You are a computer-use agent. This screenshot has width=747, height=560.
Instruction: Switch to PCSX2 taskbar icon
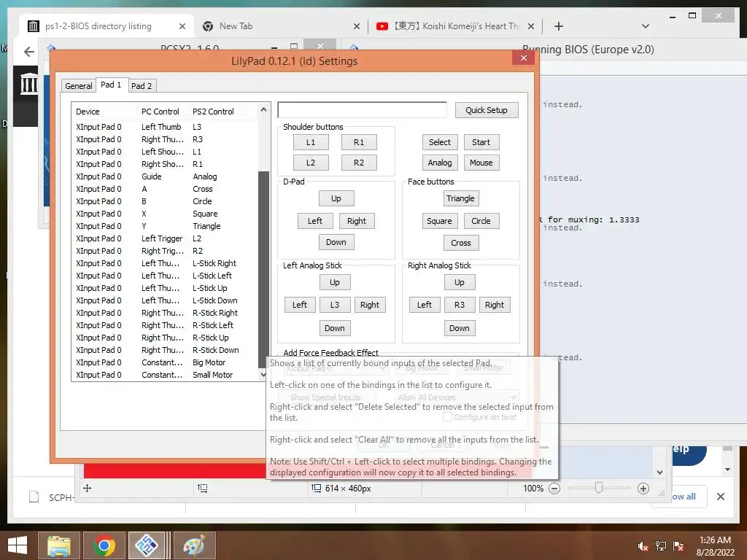click(147, 545)
